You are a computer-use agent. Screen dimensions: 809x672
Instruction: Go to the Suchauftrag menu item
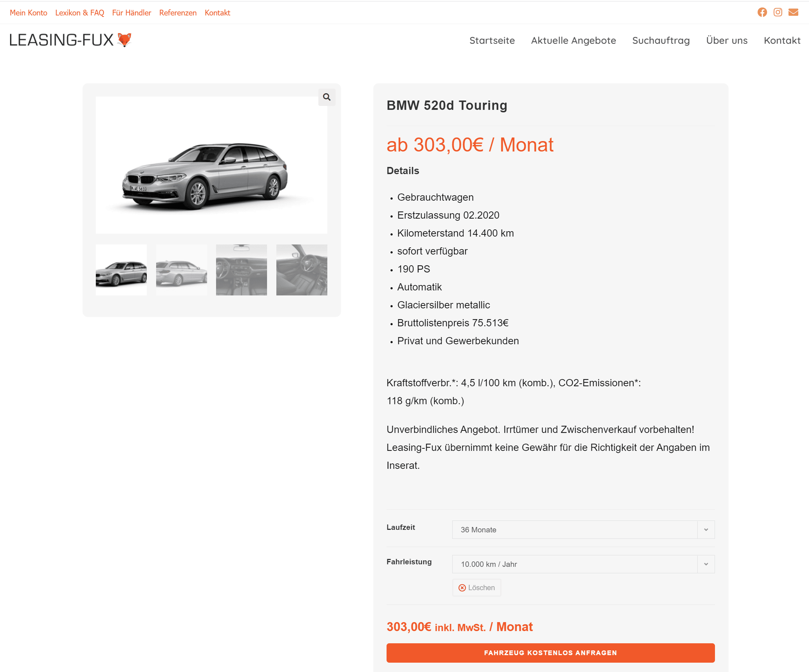tap(661, 41)
